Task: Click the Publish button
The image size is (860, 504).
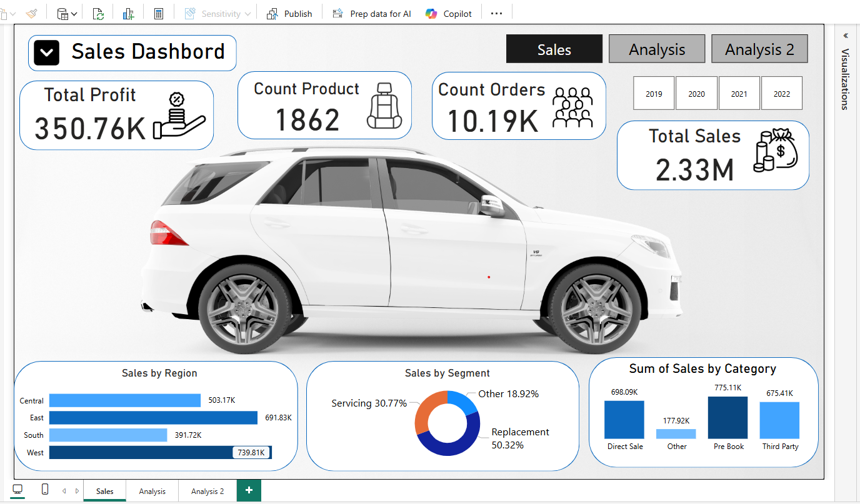Action: [x=290, y=14]
